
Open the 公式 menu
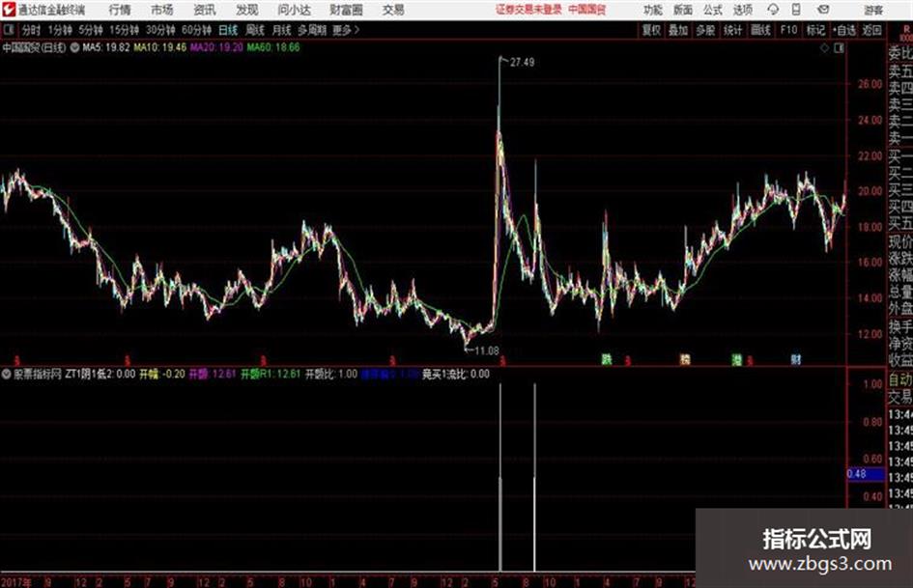(713, 10)
